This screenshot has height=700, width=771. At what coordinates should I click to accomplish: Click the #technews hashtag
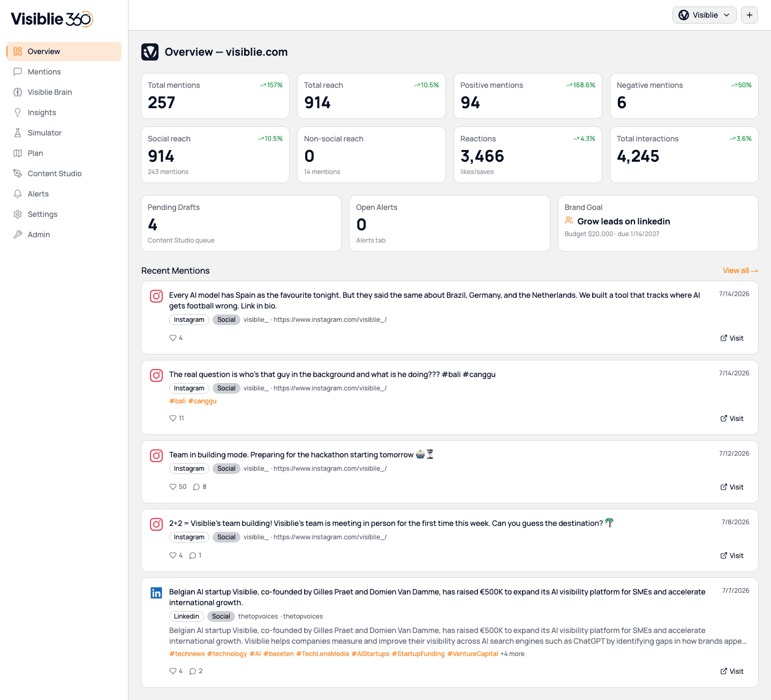[187, 654]
